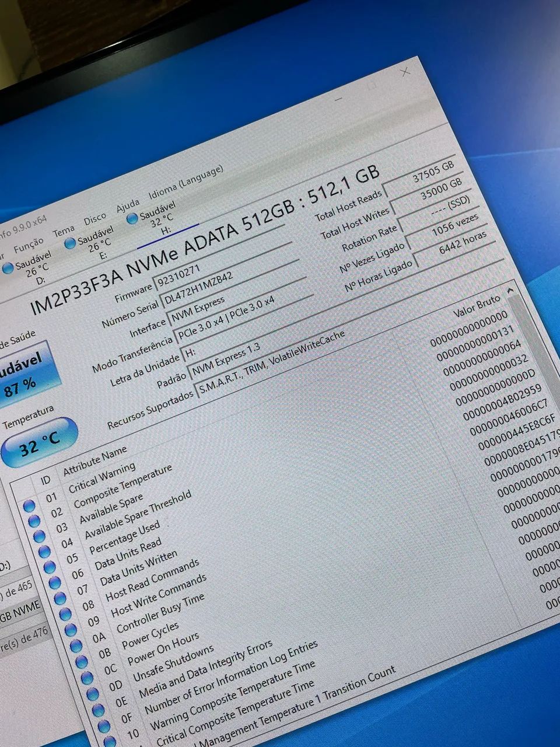Click the status circle of Critical Warning row
Viewport: 560px width, 747px height.
pos(29,506)
